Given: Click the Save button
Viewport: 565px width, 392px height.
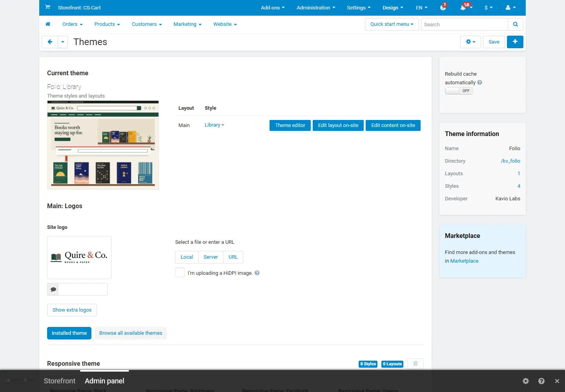Looking at the screenshot, I should pos(494,42).
